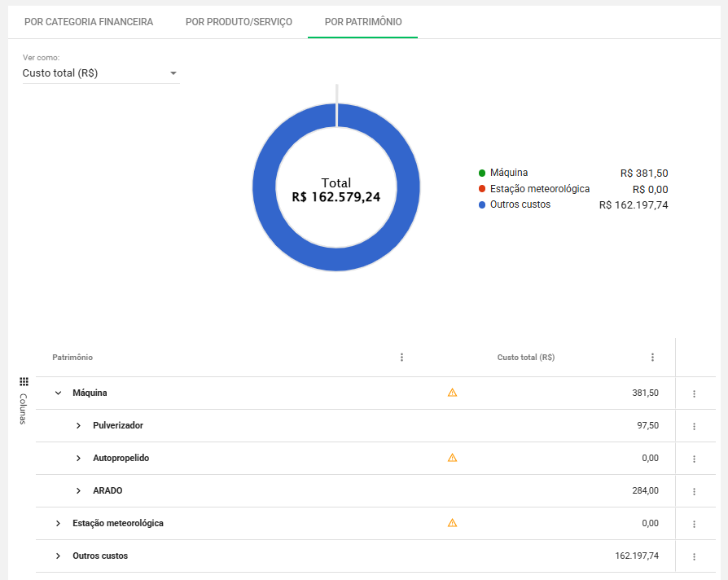Collapse the Máquina group

(58, 393)
